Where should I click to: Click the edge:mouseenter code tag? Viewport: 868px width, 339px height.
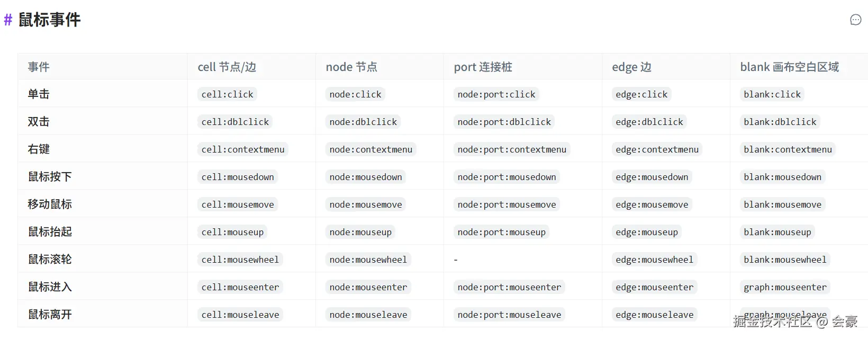pyautogui.click(x=655, y=287)
